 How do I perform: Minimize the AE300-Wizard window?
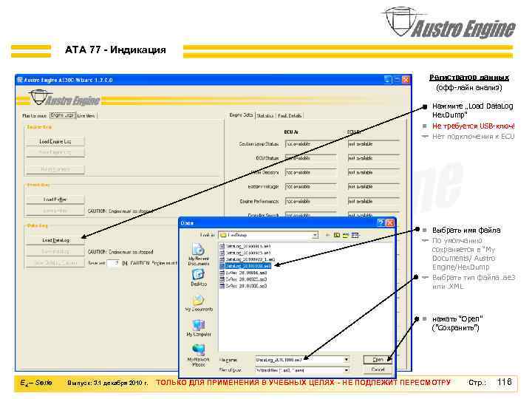388,80
